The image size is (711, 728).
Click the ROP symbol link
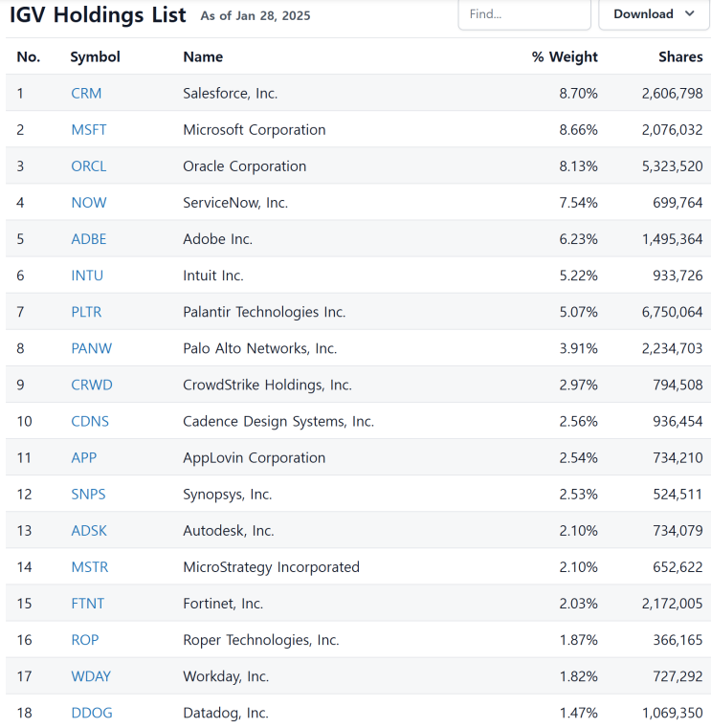(85, 640)
